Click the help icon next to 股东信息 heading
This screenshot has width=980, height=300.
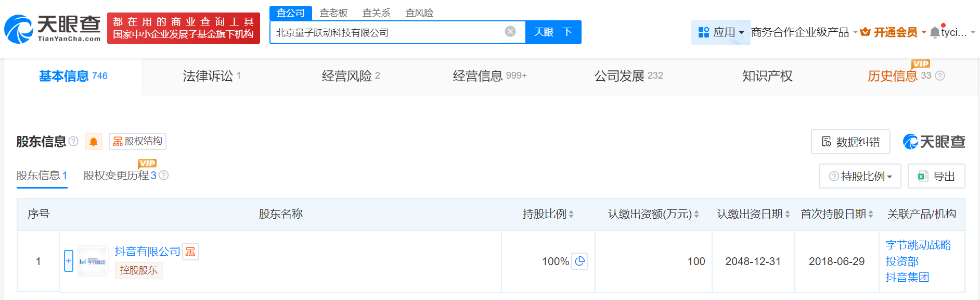73,141
